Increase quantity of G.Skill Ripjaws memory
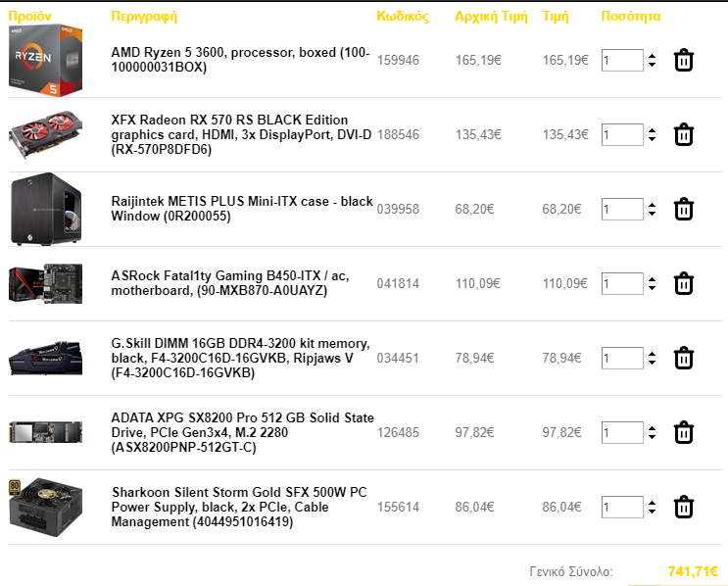This screenshot has width=728, height=586. pyautogui.click(x=653, y=354)
